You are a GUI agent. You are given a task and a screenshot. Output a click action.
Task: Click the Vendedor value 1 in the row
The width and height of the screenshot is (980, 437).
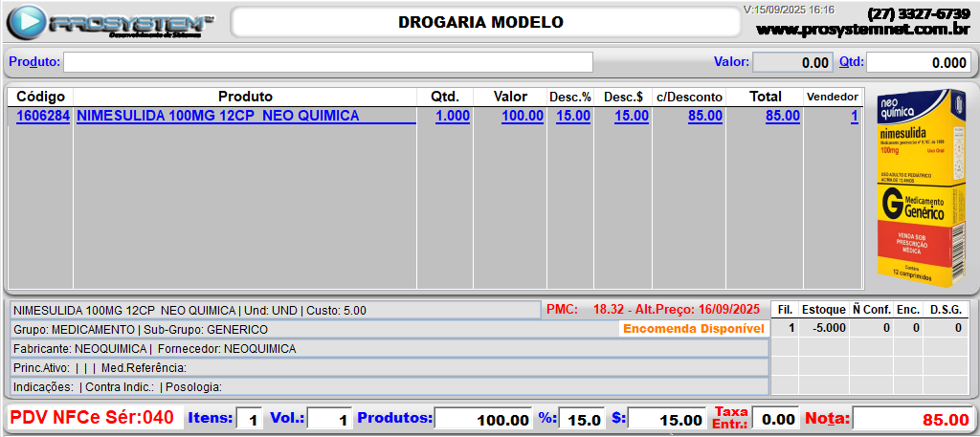(x=855, y=116)
